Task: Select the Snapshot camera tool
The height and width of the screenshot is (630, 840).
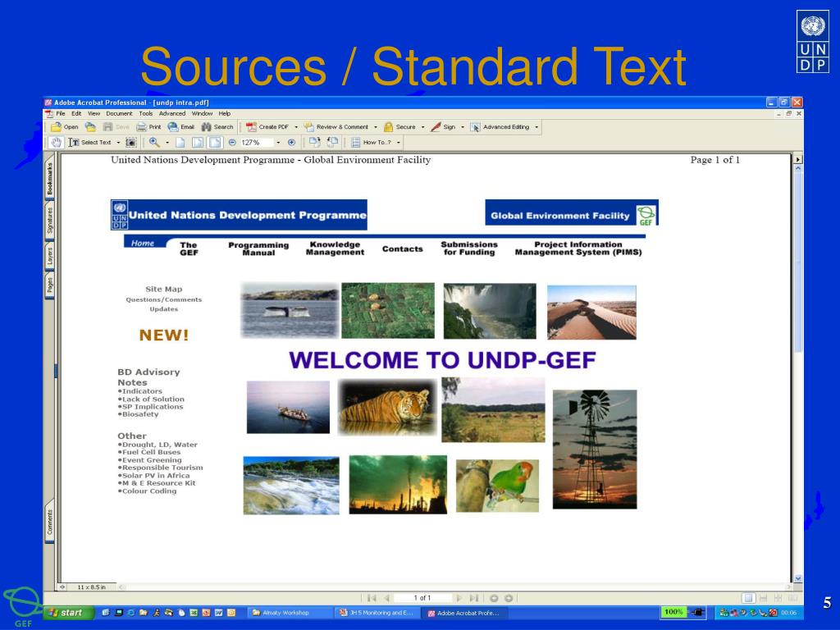Action: tap(130, 143)
